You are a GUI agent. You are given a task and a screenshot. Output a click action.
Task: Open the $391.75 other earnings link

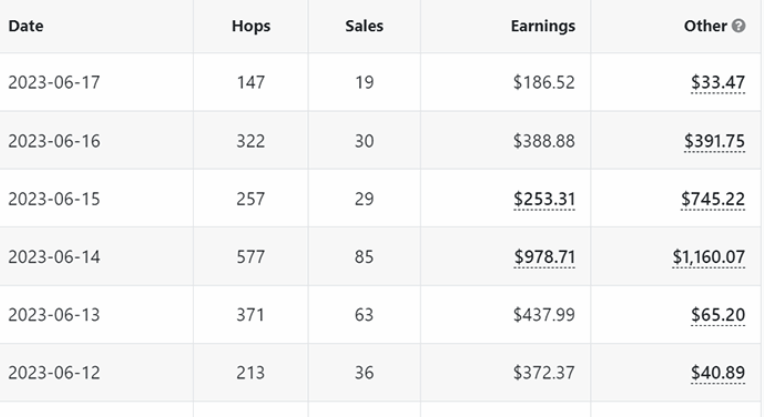[x=714, y=141]
